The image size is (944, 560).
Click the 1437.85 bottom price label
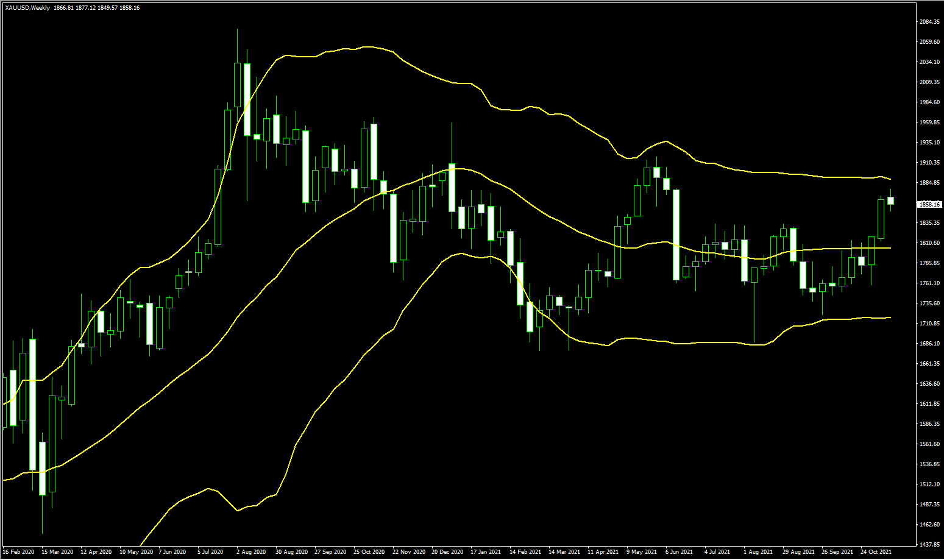[929, 545]
